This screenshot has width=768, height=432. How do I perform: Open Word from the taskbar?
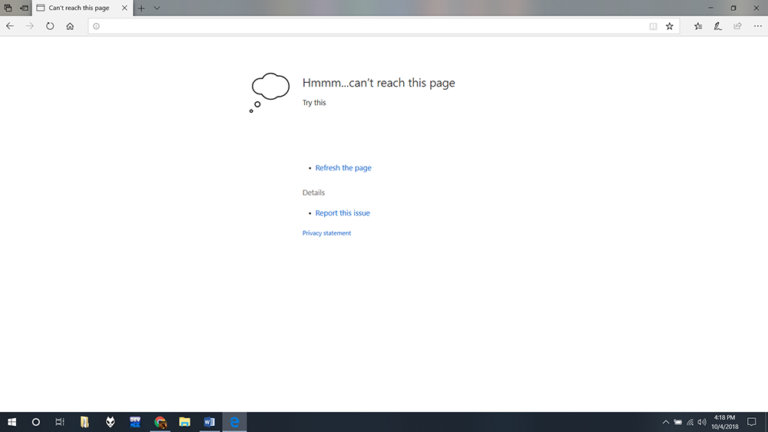tap(209, 422)
